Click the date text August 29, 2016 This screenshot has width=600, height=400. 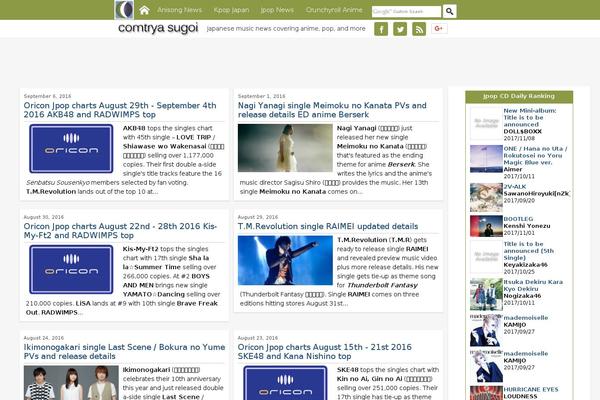(x=258, y=217)
